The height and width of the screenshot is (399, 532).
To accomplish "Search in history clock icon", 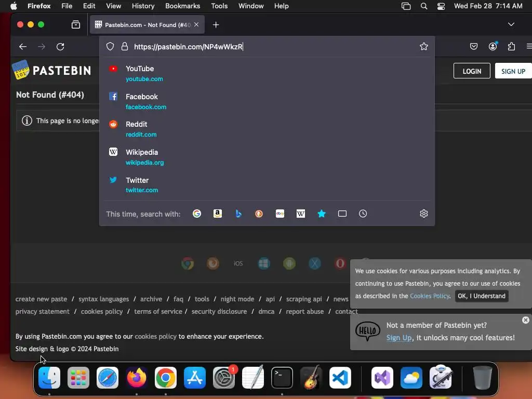I will point(363,214).
